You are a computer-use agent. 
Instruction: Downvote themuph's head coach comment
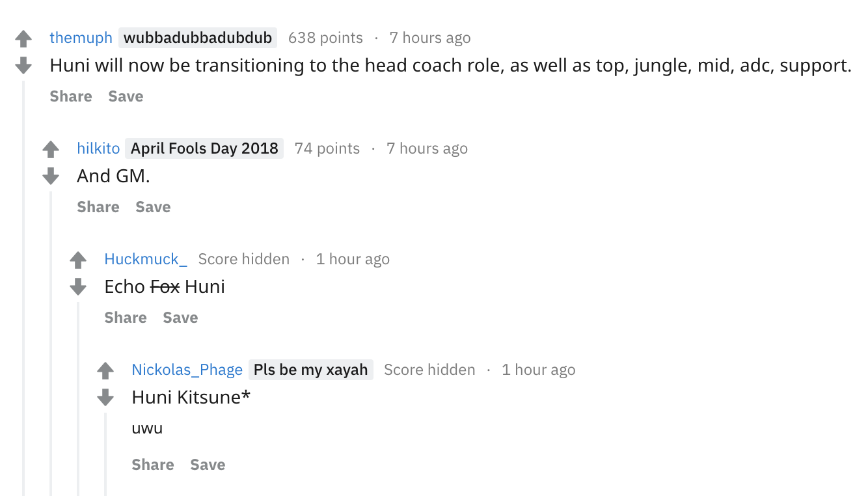[x=23, y=65]
